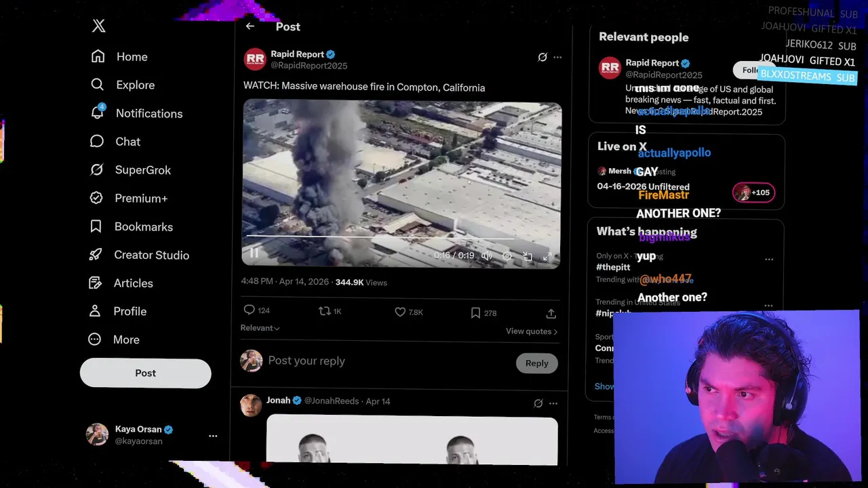Expand the Relevant replies sort dropdown
Screen dimensions: 868x488
260,328
